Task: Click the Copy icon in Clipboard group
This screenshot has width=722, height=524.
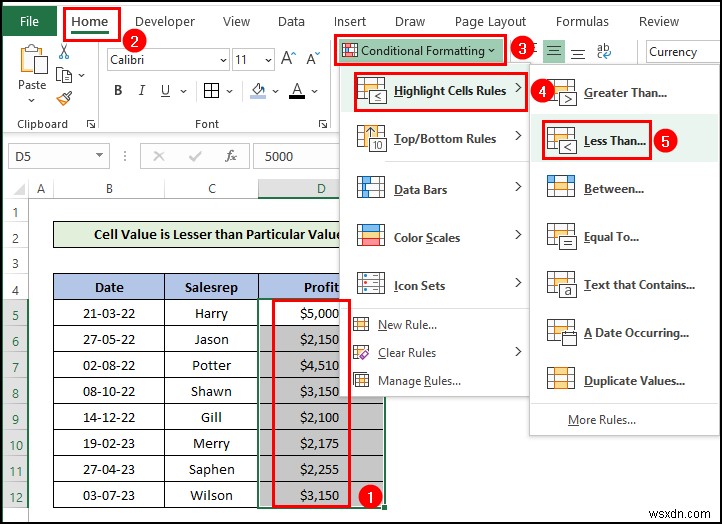Action: pos(64,75)
